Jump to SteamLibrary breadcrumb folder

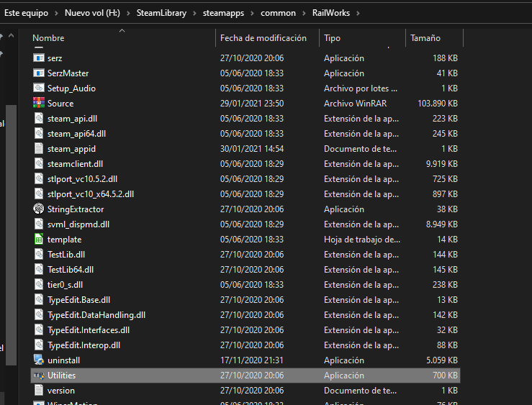(161, 13)
